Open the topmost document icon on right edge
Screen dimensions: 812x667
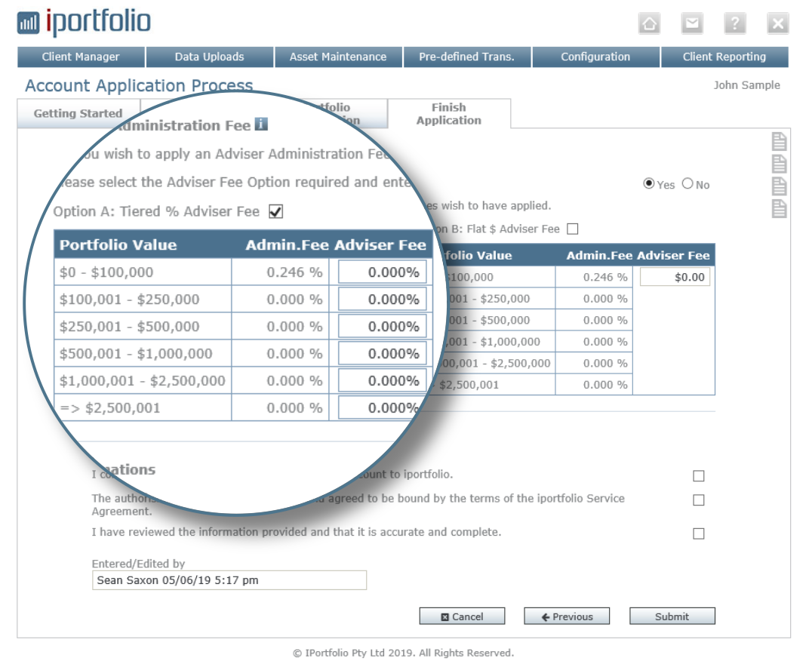coord(779,142)
